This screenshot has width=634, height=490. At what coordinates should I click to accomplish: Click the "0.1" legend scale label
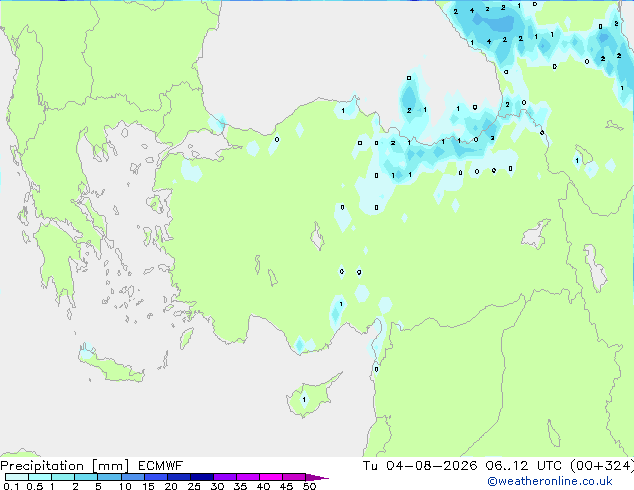(x=11, y=486)
